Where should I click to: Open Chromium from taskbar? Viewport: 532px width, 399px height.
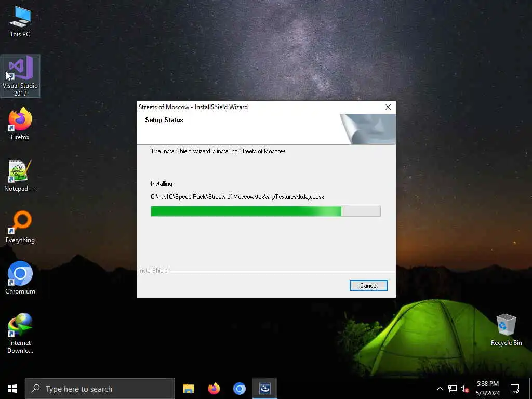[x=239, y=389]
